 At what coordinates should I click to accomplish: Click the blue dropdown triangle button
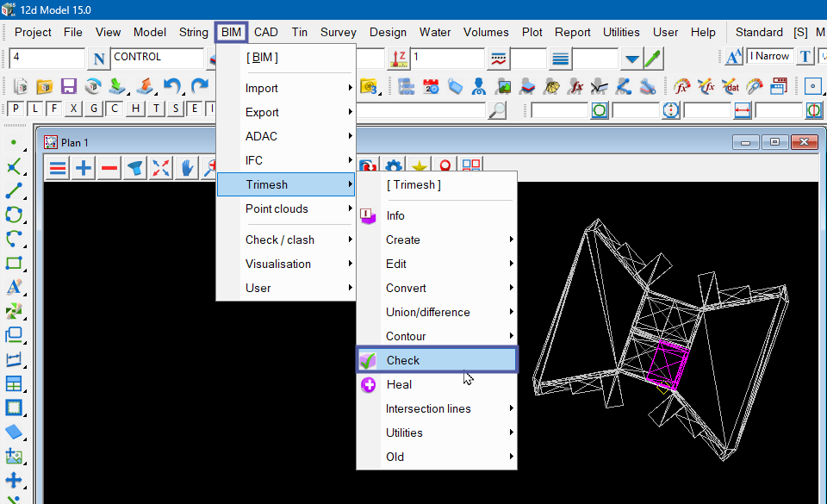632,58
